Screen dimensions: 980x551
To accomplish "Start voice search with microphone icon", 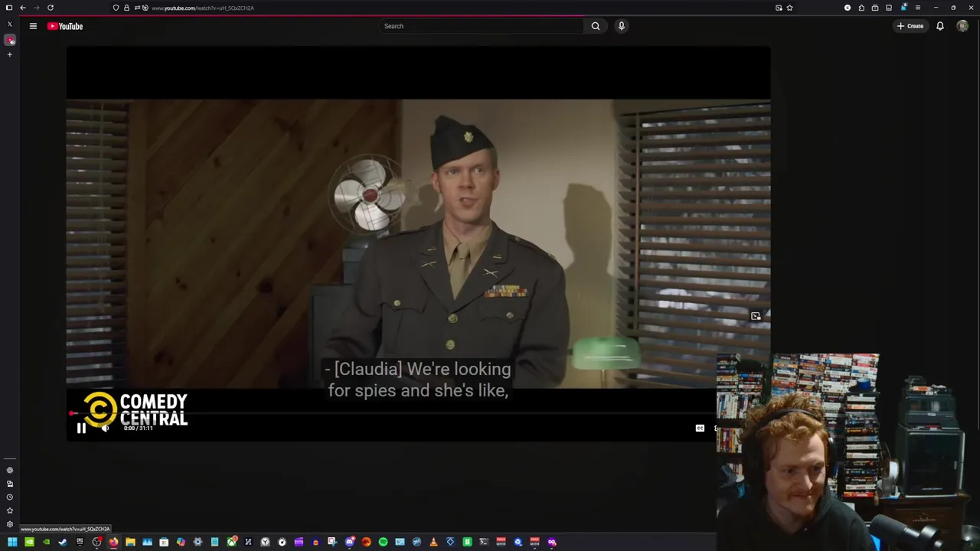I will coord(622,26).
